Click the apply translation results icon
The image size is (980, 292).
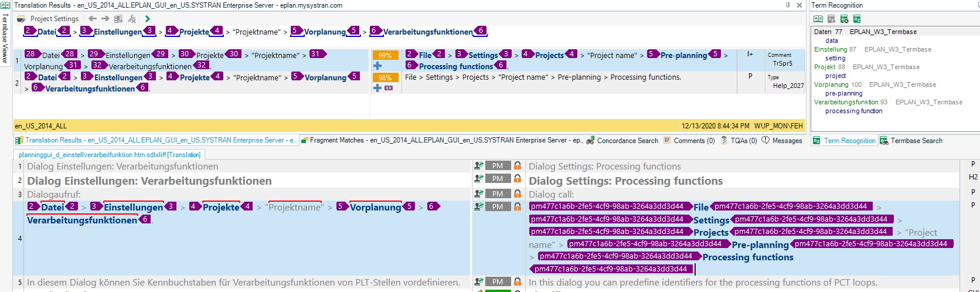click(118, 19)
